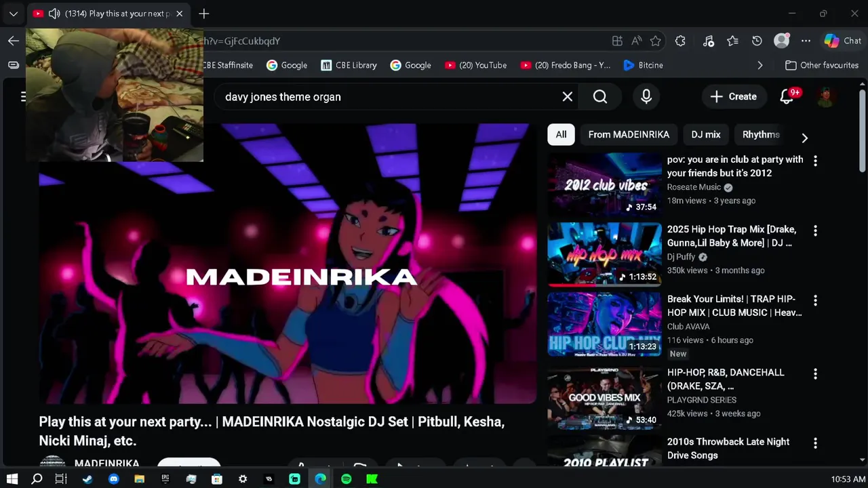Activate the Read aloud icon in the address bar
Image resolution: width=868 pixels, height=488 pixels.
[x=636, y=41]
